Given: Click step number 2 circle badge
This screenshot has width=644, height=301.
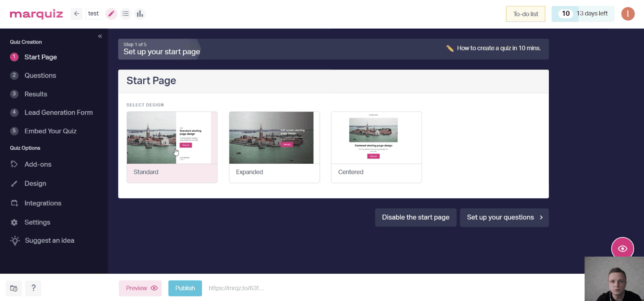Looking at the screenshot, I should click(14, 75).
